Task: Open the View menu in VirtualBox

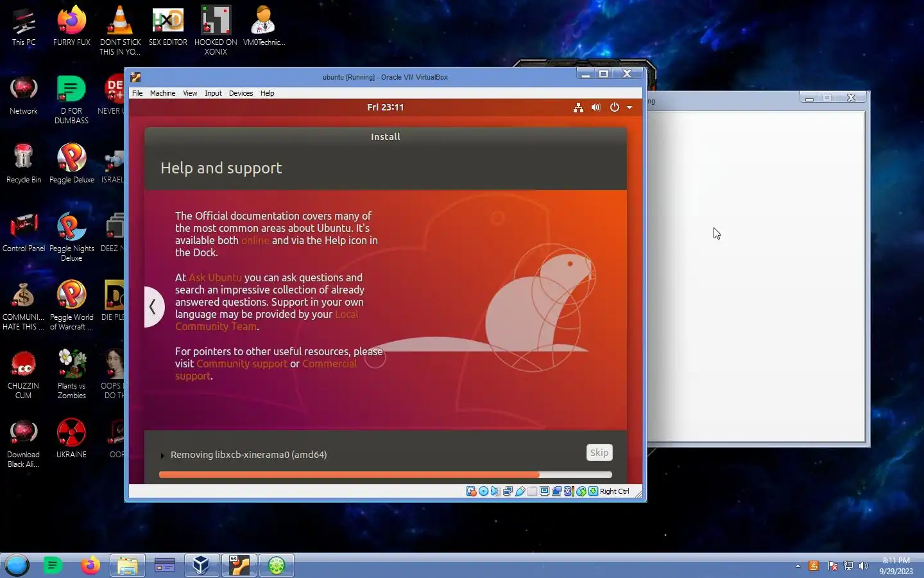Action: click(190, 93)
